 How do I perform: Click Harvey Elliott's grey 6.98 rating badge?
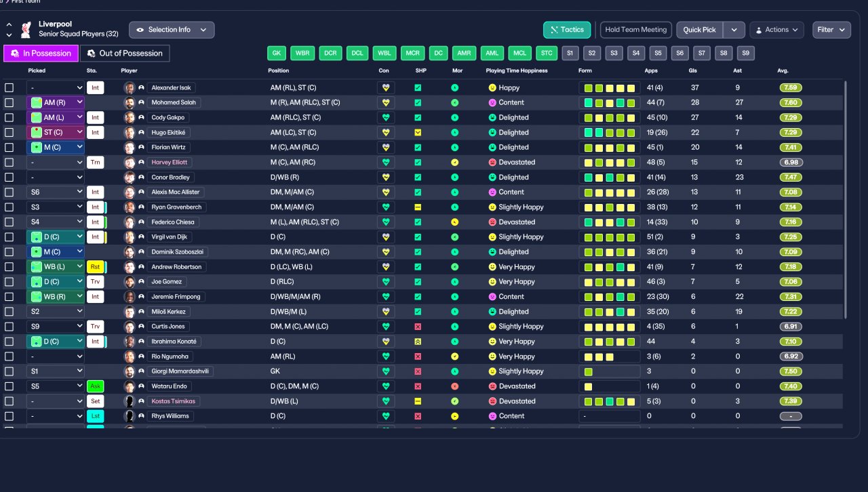pyautogui.click(x=791, y=162)
